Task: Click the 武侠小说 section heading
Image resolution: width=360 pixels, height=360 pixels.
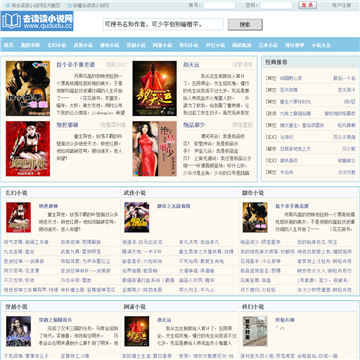Action: tap(135, 193)
